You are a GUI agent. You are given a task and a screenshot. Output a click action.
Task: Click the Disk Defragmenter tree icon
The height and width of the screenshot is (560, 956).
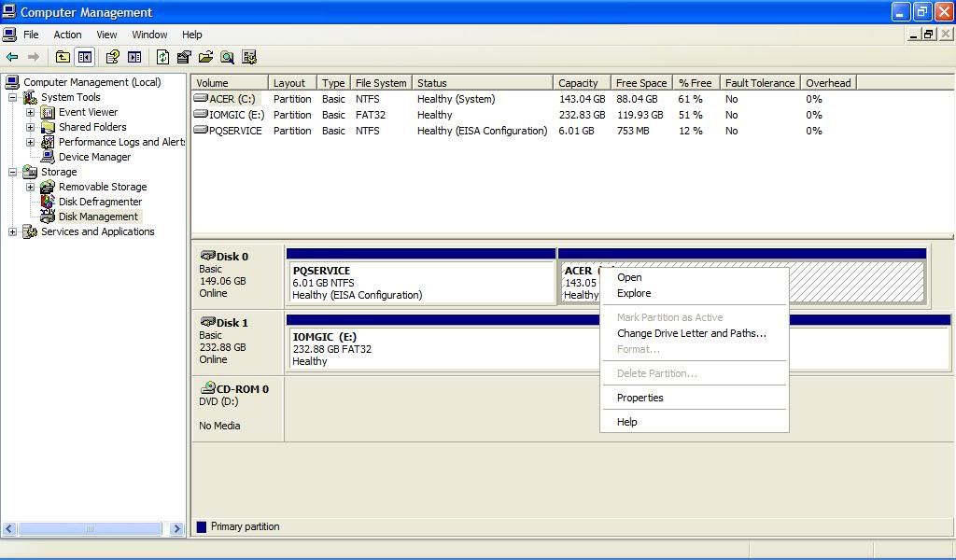point(48,202)
